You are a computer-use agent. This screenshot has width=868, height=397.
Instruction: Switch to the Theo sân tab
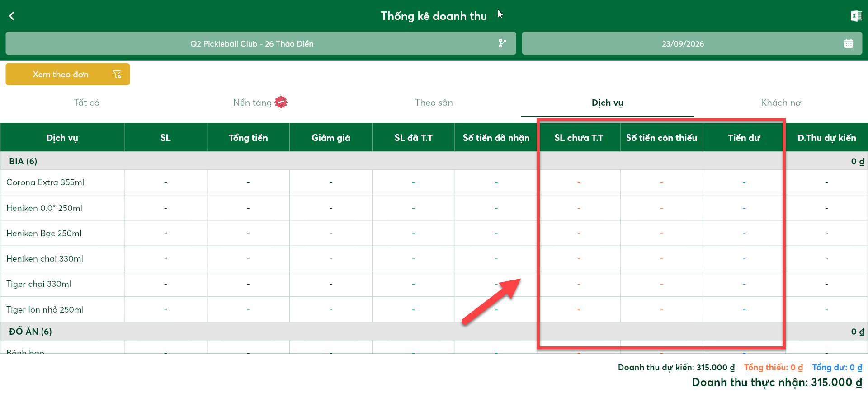pyautogui.click(x=434, y=103)
